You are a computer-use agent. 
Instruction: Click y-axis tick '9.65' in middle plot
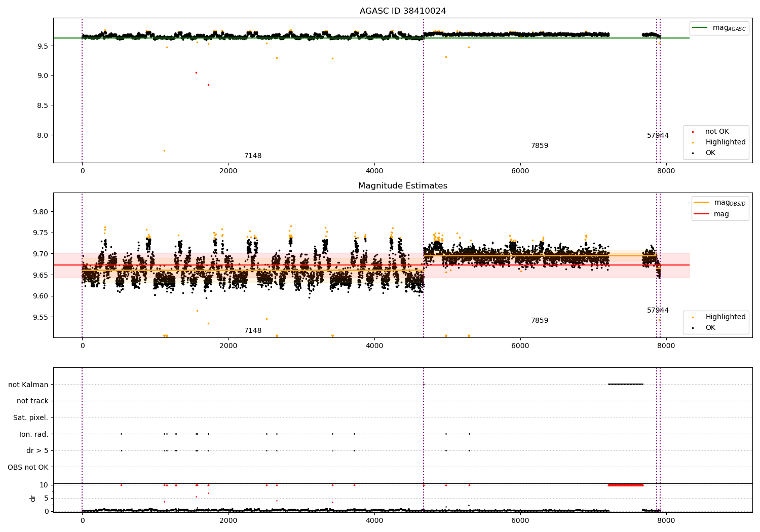[x=41, y=275]
